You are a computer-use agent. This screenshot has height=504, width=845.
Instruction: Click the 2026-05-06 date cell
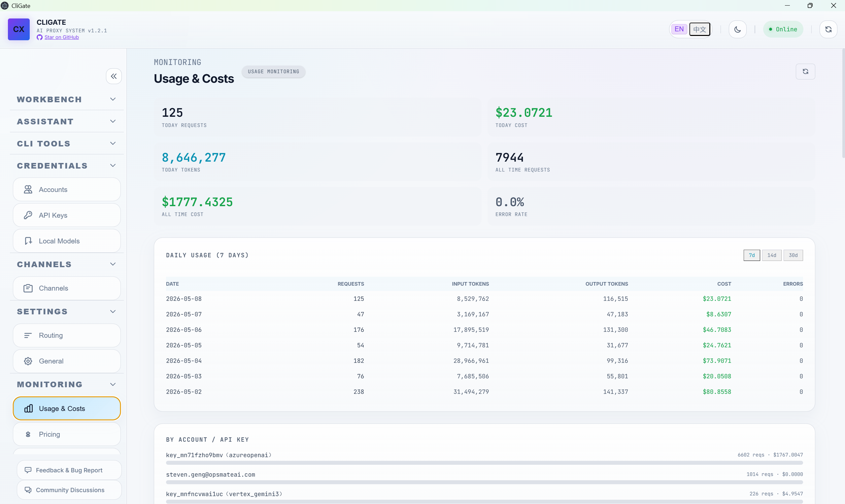[x=184, y=330]
